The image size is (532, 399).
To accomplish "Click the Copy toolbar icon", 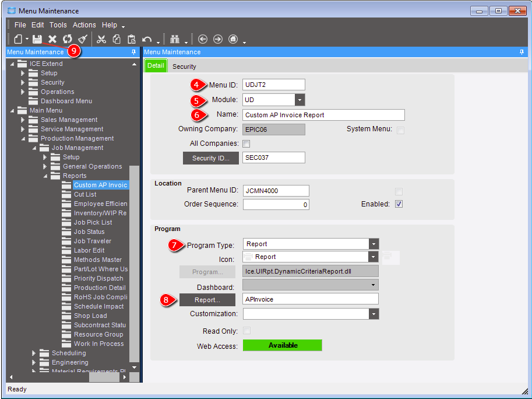I will tap(117, 39).
